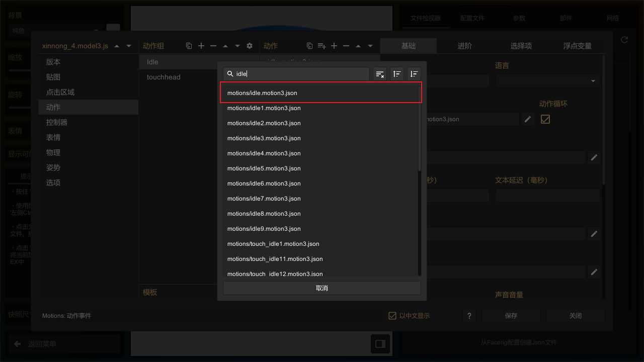The width and height of the screenshot is (644, 362).
Task: Open the 动作组 settings gear icon
Action: point(250,46)
